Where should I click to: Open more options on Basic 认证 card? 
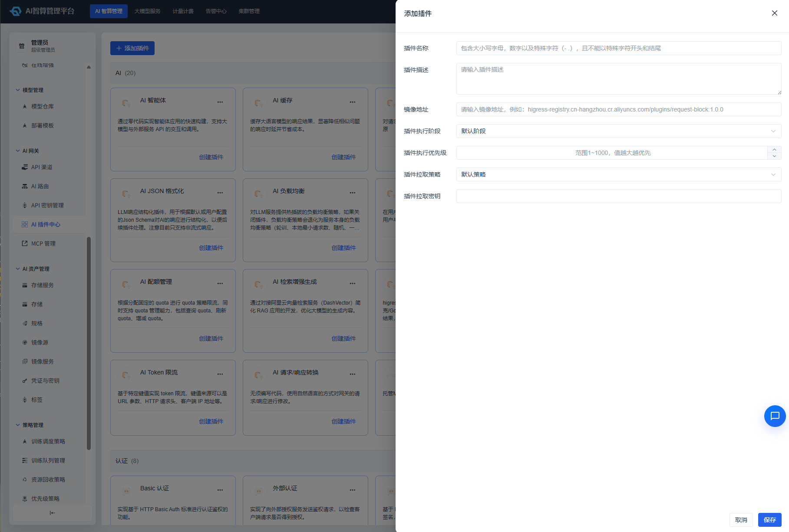220,490
